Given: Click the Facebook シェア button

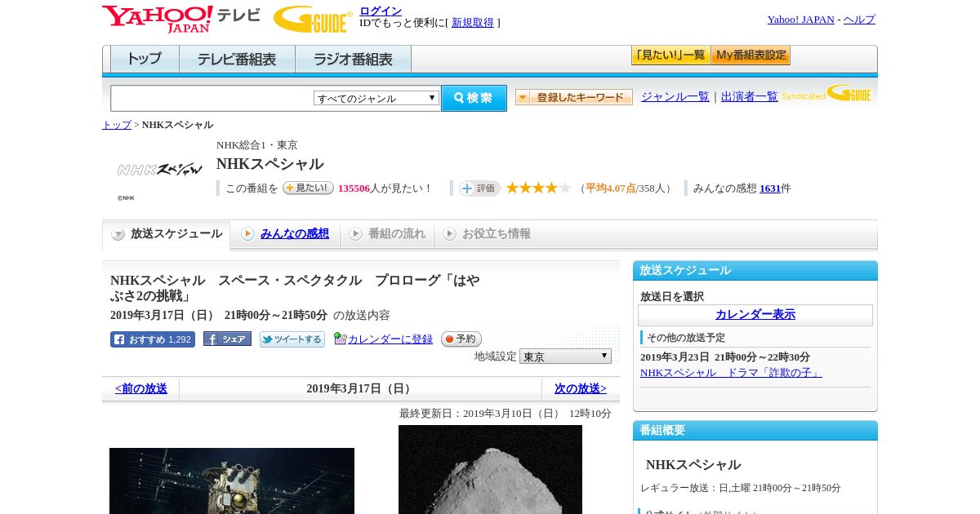Looking at the screenshot, I should pyautogui.click(x=227, y=339).
